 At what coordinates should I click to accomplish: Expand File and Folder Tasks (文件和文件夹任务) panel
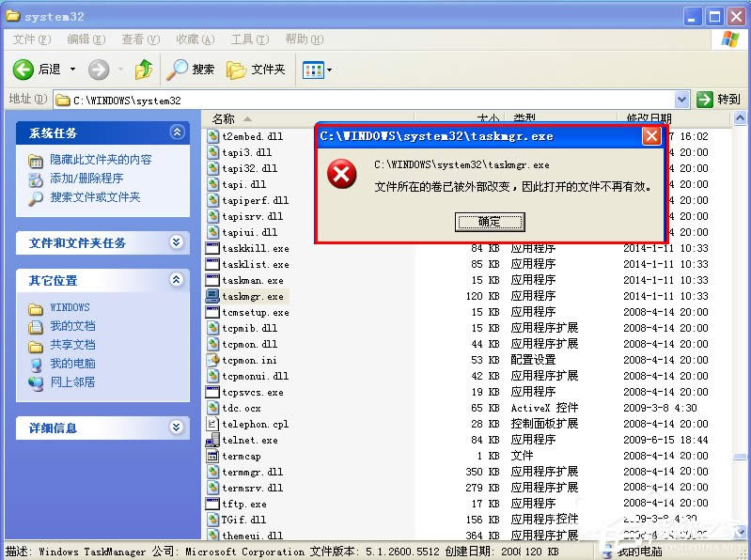tap(177, 242)
